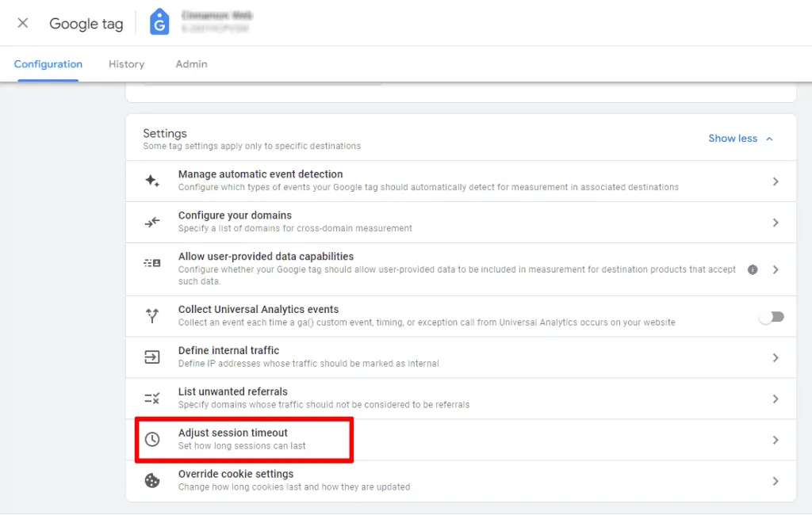The width and height of the screenshot is (812, 515).
Task: Open the Admin tab
Action: click(x=190, y=64)
